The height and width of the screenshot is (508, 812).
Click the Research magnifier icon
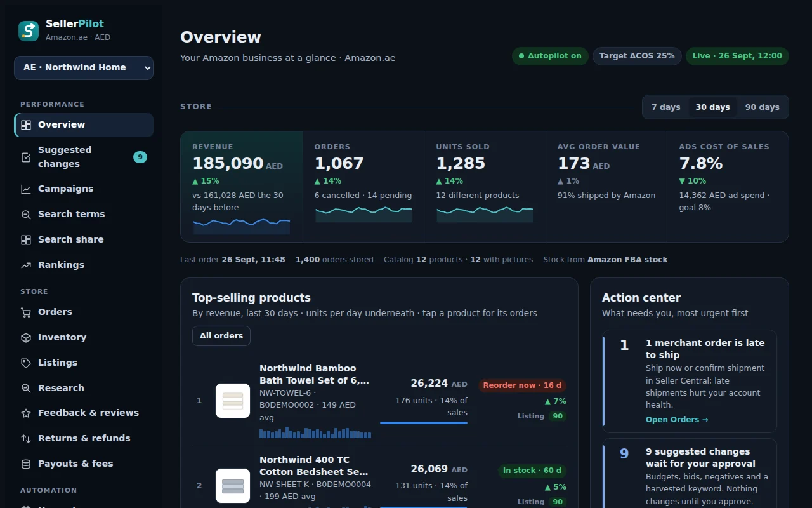pos(26,388)
